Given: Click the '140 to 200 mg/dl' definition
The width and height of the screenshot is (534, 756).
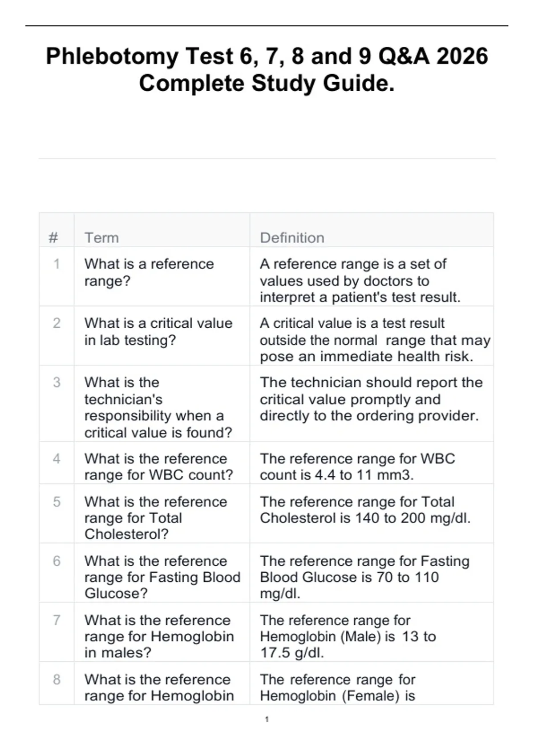Looking at the screenshot, I should click(x=365, y=510).
